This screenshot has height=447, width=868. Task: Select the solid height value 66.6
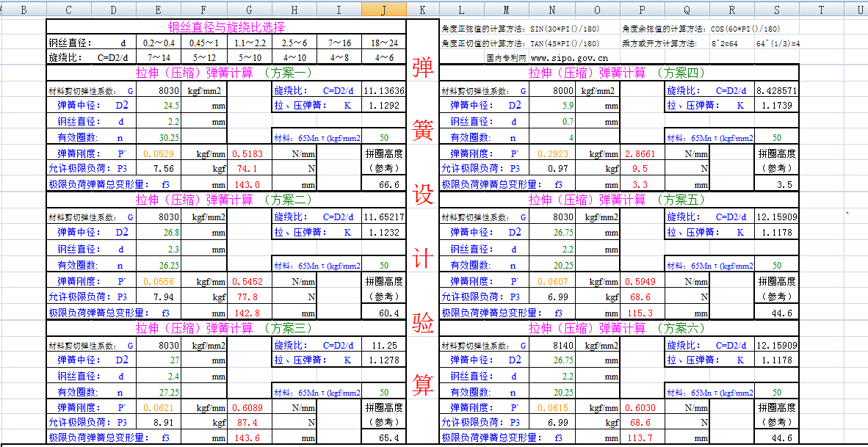point(384,185)
